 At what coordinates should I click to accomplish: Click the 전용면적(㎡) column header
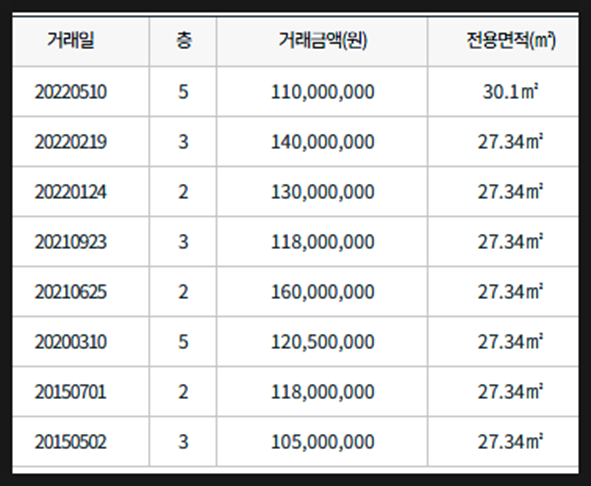(x=504, y=41)
